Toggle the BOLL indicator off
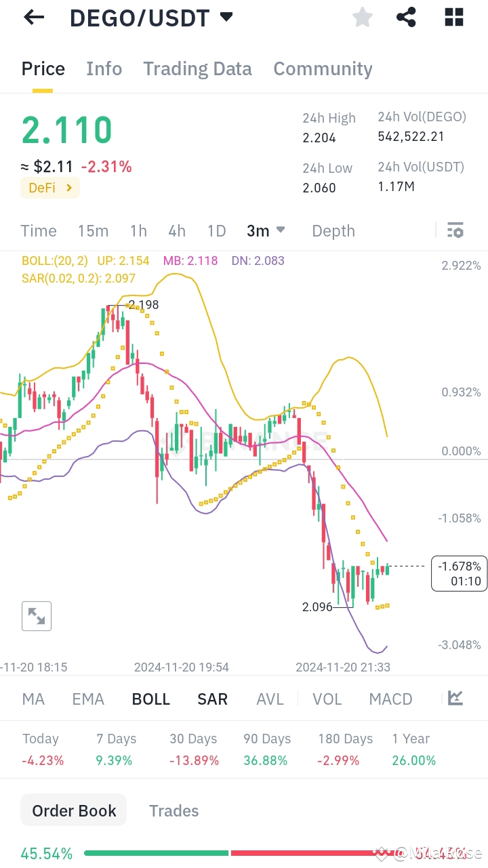488x868 pixels. coord(150,698)
